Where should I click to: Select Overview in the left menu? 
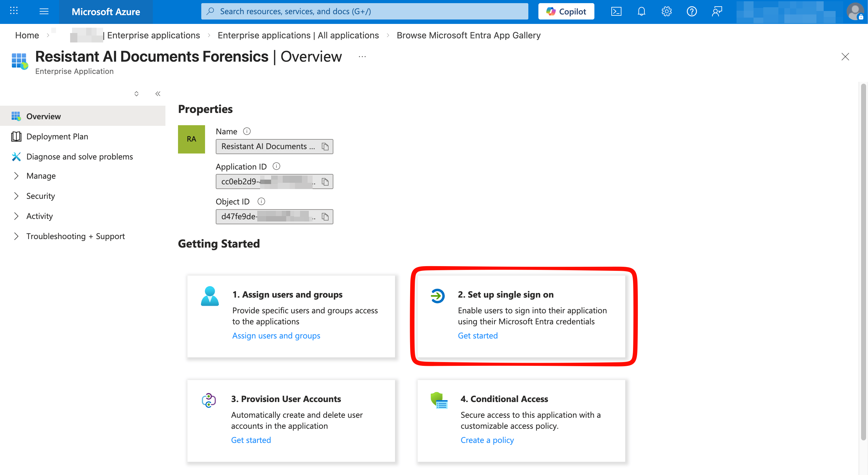click(x=82, y=116)
